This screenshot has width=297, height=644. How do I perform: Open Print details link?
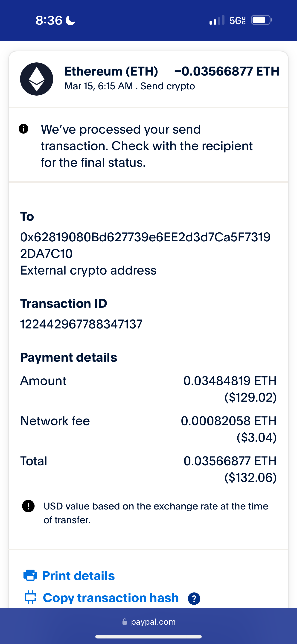79,576
